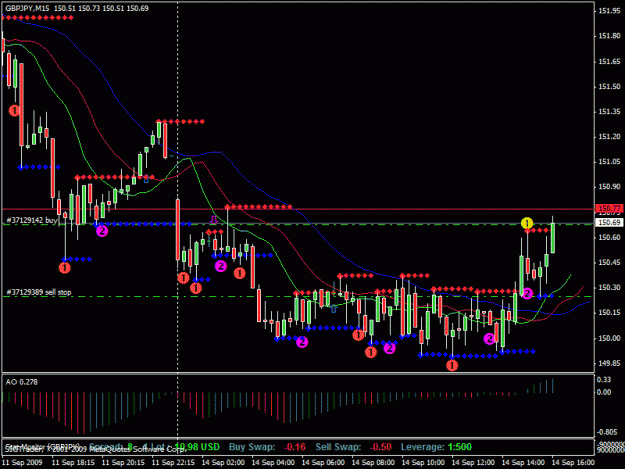Select the blue up arrow near 11 Sep 20:15
This screenshot has height=469, width=625.
146,180
